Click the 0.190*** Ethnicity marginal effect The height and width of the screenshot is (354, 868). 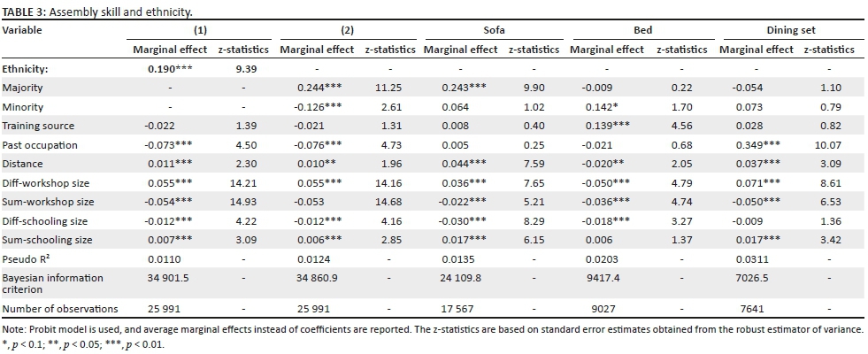point(170,68)
